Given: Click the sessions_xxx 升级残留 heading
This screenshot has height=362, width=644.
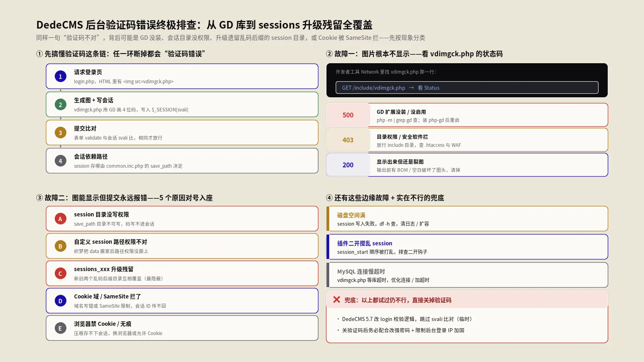Looking at the screenshot, I should [x=104, y=269].
